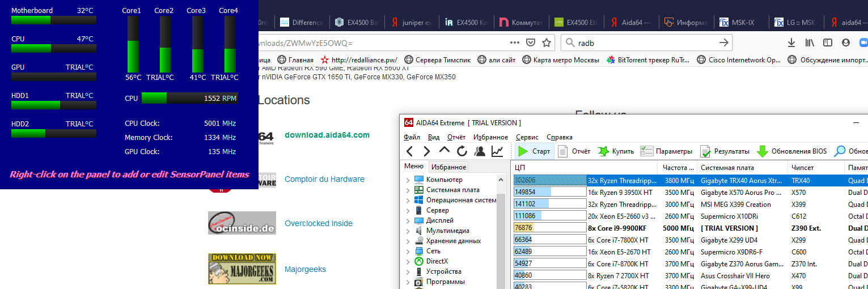Expand the Дисплей tree node

point(408,220)
